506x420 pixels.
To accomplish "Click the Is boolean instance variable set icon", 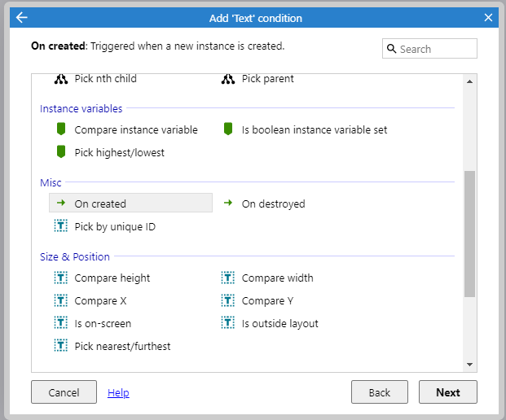I will (x=228, y=129).
